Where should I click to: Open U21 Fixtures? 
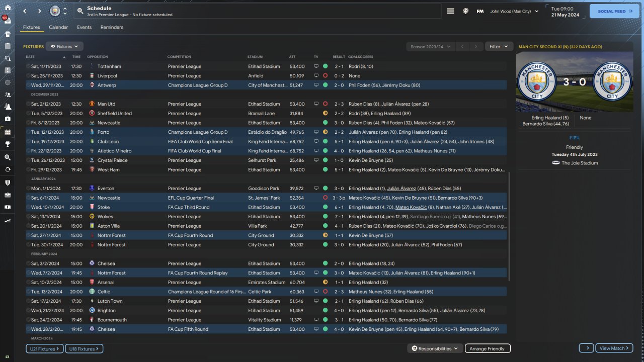(44, 348)
